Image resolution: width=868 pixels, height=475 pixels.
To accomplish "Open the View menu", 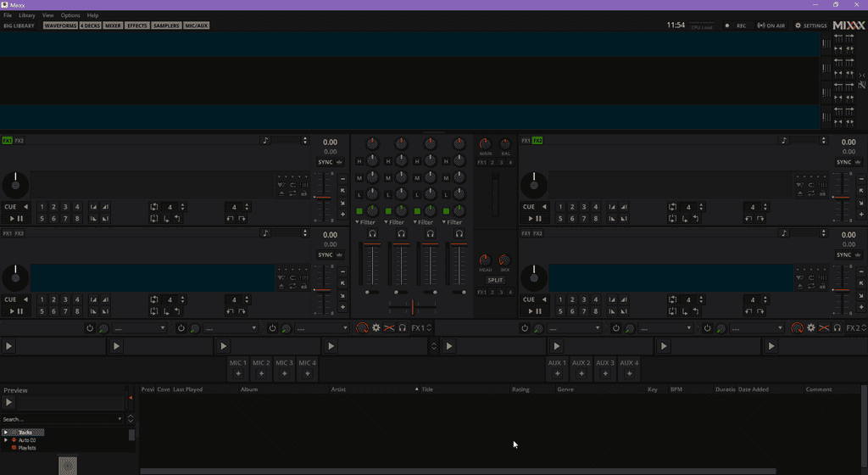I will [48, 15].
